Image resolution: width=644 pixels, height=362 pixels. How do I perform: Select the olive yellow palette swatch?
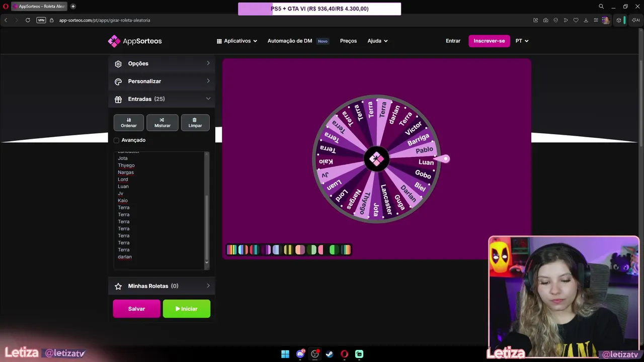(288, 249)
